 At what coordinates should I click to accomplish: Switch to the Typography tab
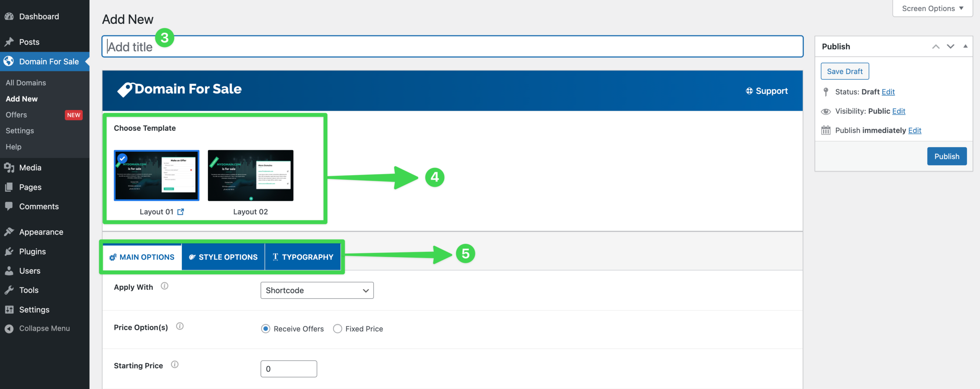303,257
